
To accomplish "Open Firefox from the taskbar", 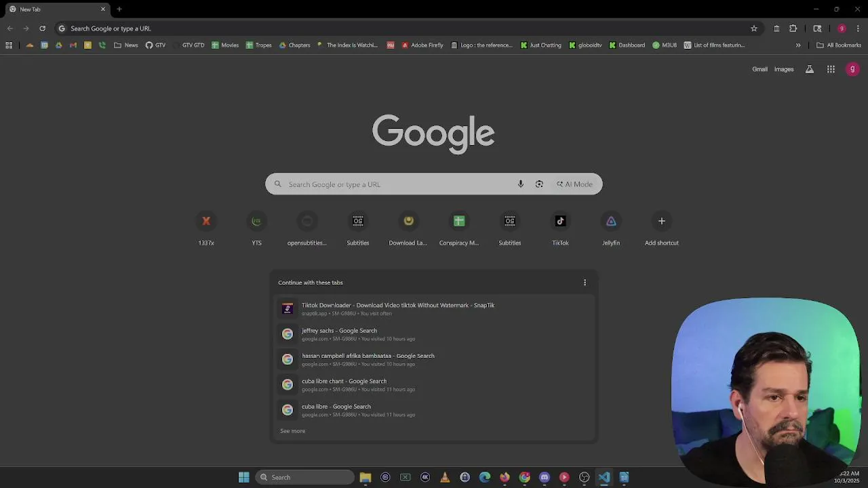I will click(x=505, y=477).
